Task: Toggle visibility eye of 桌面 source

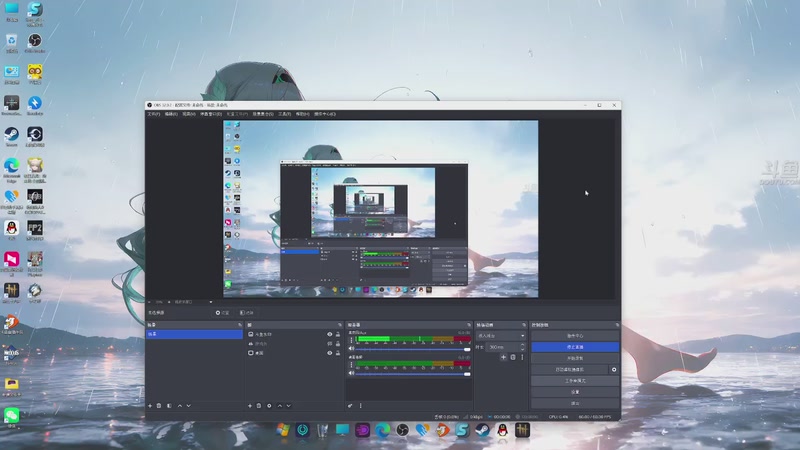Action: pos(330,353)
